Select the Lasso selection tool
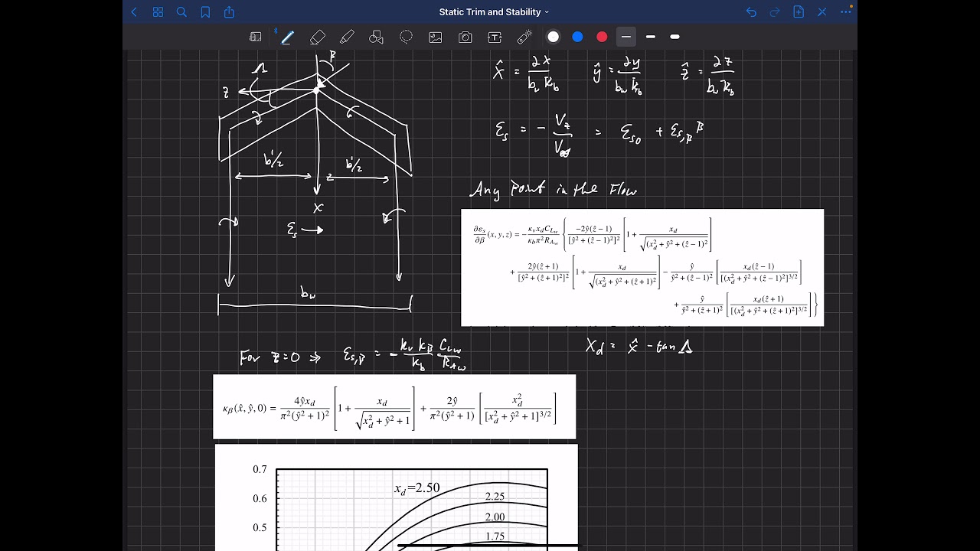This screenshot has height=551, width=980. [x=406, y=37]
